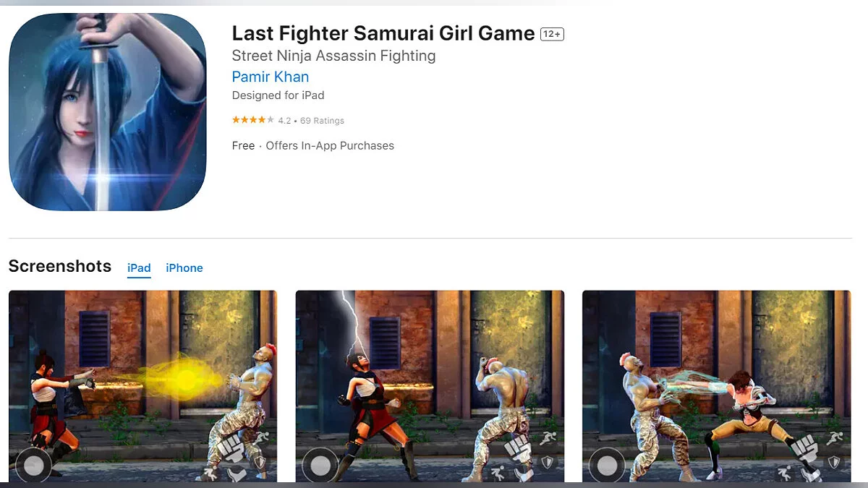Tap the joystick in the first screenshot
Screen dimensions: 868x488
point(33,466)
